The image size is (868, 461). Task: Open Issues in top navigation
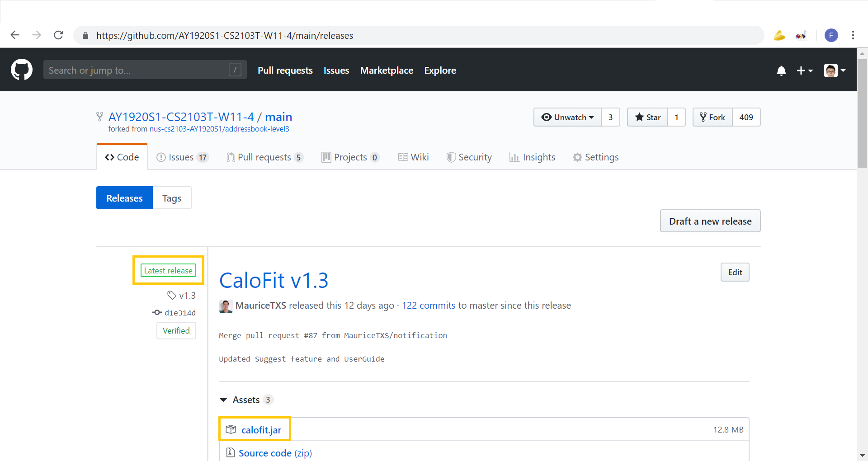point(336,71)
